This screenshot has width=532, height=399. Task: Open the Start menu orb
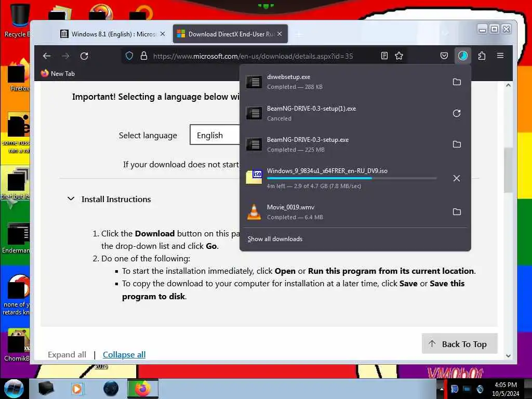[x=14, y=389]
